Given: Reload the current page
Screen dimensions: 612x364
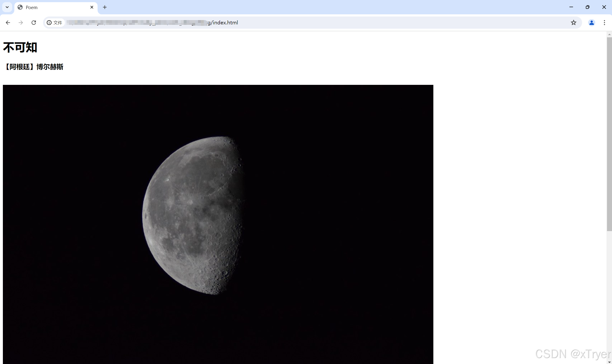Looking at the screenshot, I should point(34,22).
